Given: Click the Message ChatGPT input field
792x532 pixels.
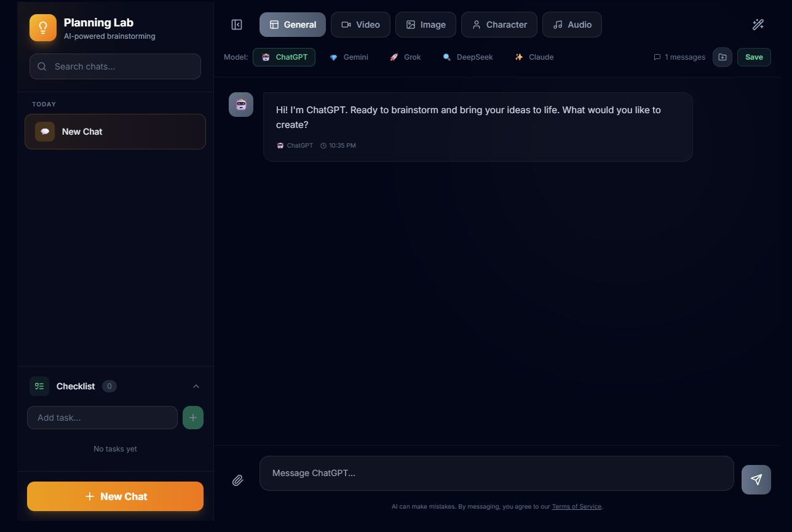Looking at the screenshot, I should click(x=496, y=473).
